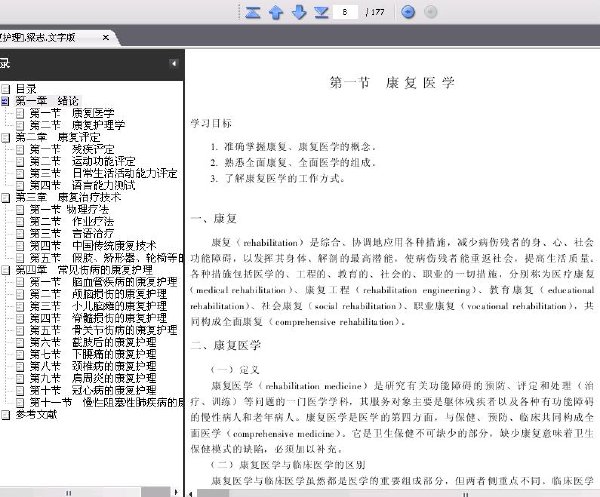
Task: Click greyed forward navigation circle button
Action: 431,12
